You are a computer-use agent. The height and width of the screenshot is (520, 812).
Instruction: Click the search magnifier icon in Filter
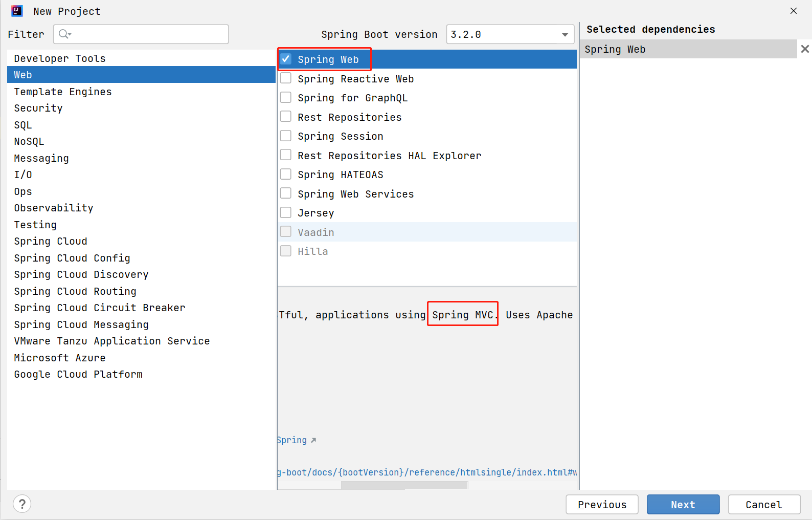64,34
